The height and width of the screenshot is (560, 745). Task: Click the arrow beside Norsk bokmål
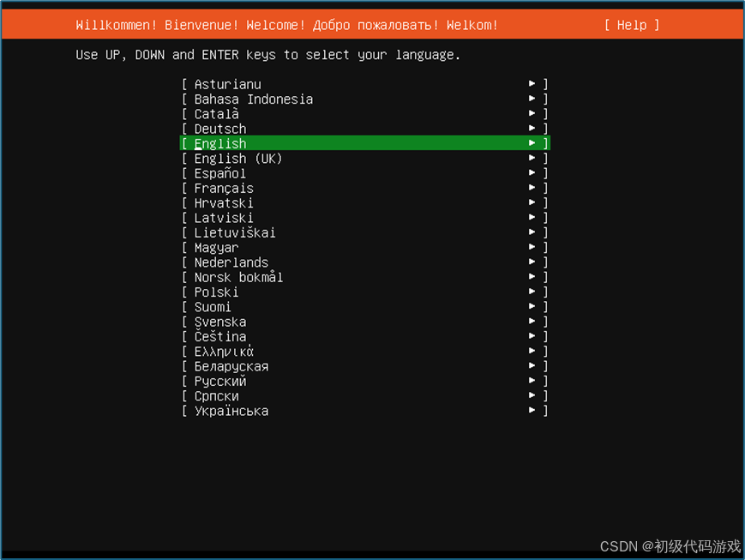pyautogui.click(x=532, y=276)
